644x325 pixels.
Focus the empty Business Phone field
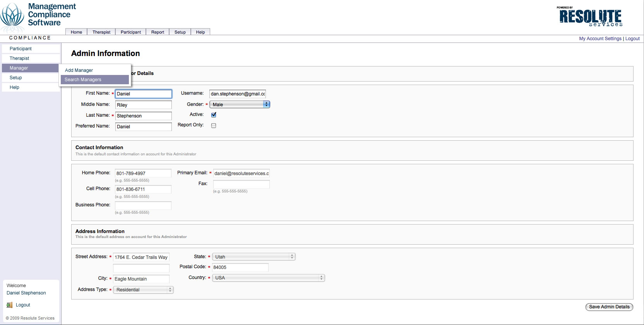pos(143,206)
